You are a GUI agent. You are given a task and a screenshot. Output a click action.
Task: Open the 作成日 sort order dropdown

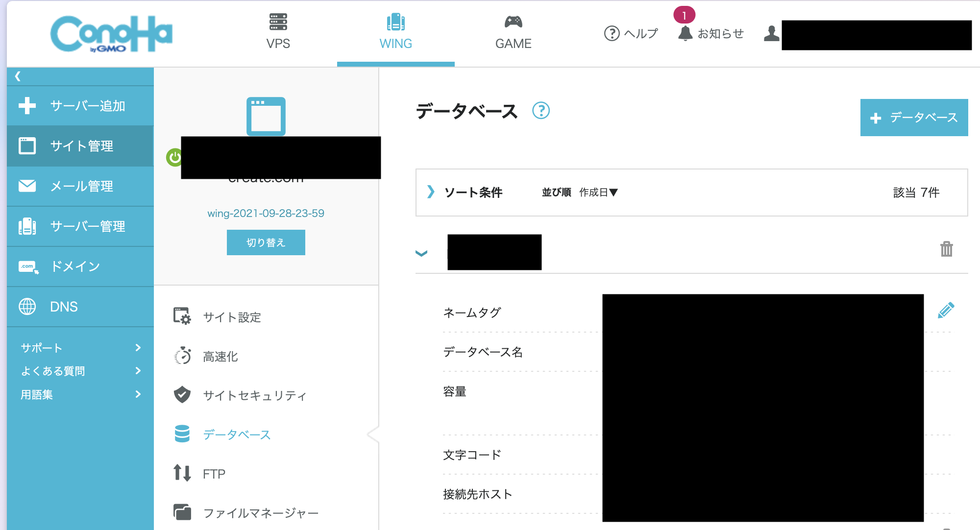click(598, 193)
